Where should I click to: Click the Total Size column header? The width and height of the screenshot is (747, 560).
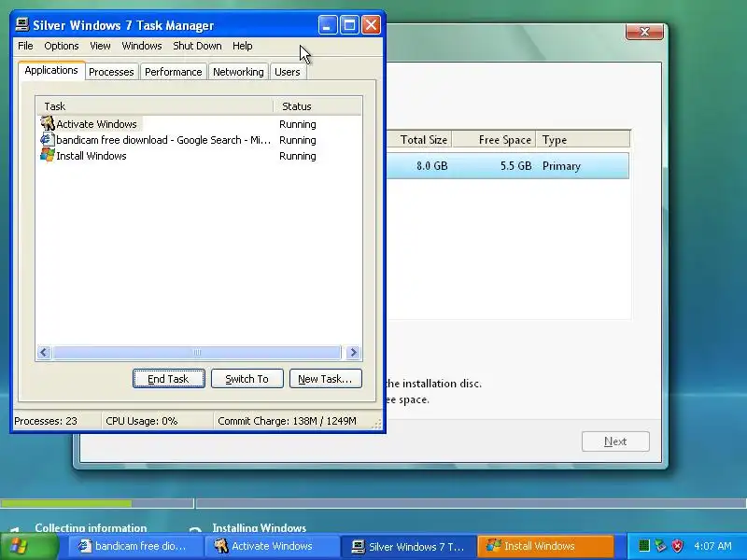(419, 139)
